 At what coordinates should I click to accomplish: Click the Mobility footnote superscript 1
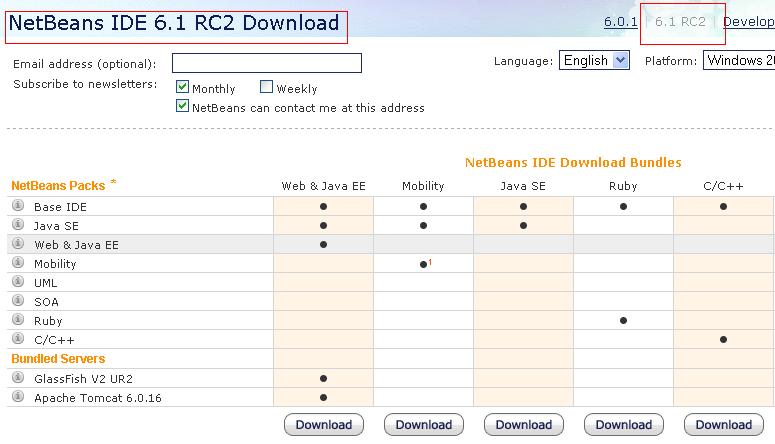coord(430,262)
